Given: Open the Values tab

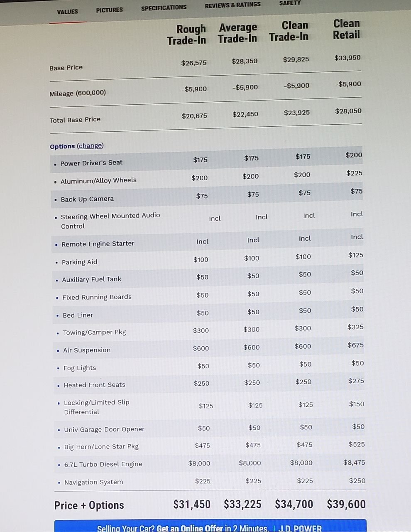Looking at the screenshot, I should coord(67,12).
